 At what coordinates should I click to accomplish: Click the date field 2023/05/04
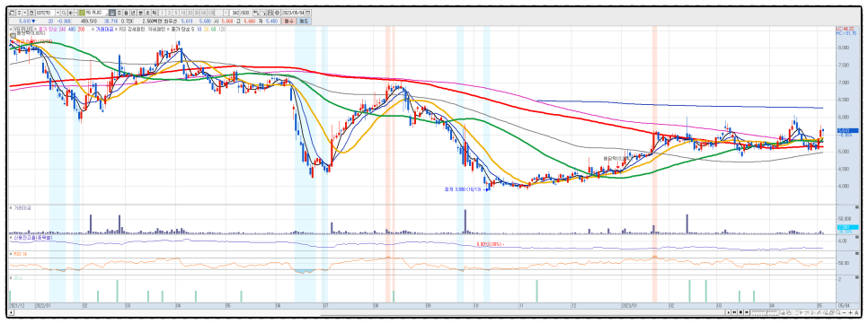[294, 13]
